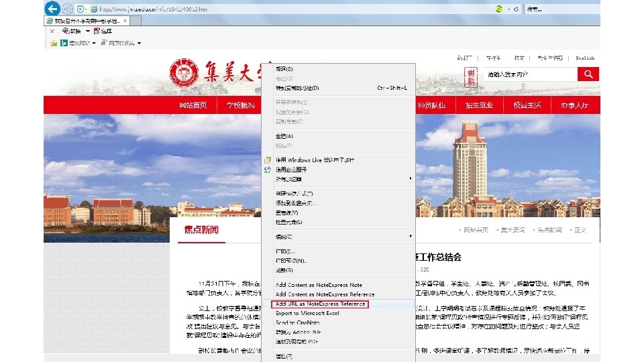Click the second red nav item (school overview)
The height and width of the screenshot is (362, 644).
pos(241,105)
